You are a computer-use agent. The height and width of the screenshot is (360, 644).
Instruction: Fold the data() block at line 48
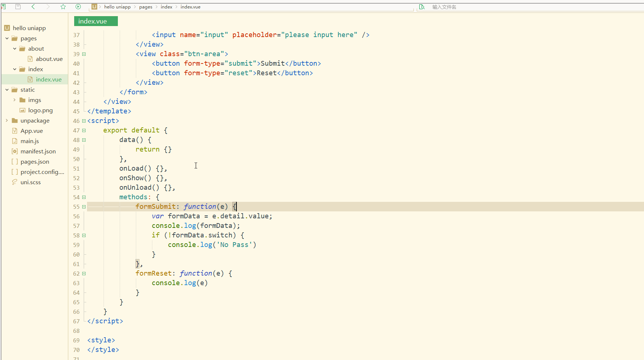click(84, 140)
